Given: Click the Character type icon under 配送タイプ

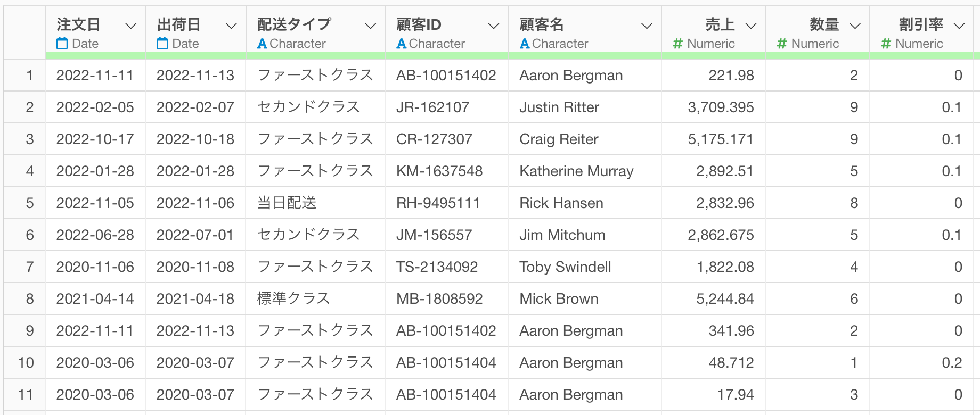Looking at the screenshot, I should (262, 44).
